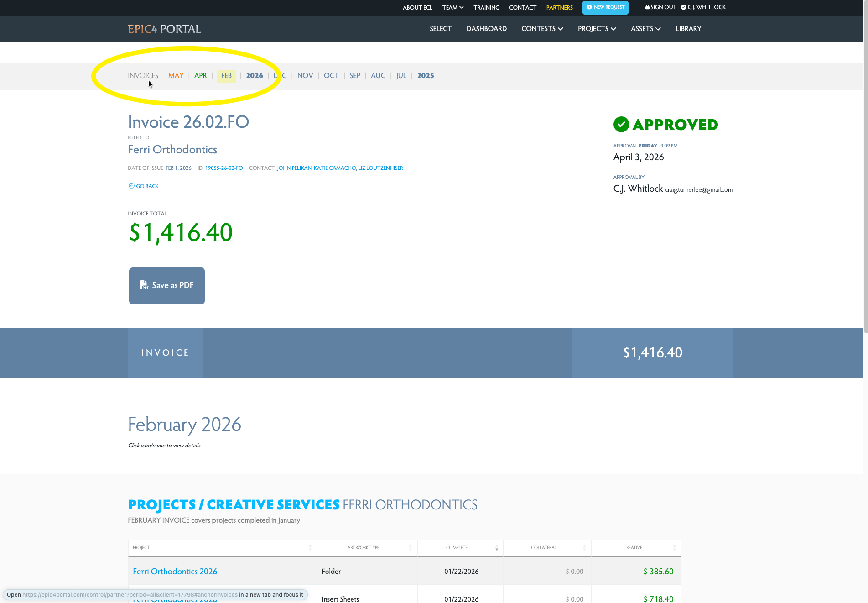Click the C.J. WHITLOCK user link
868x603 pixels.
(707, 7)
